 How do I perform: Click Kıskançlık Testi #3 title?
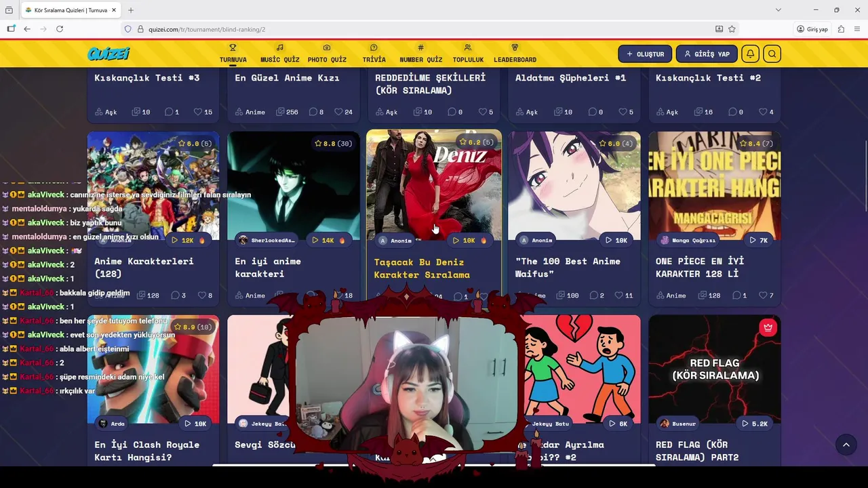click(146, 78)
